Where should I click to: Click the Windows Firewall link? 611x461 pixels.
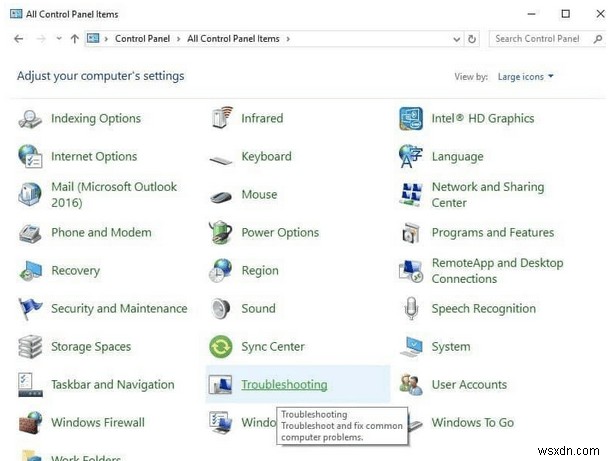click(98, 422)
